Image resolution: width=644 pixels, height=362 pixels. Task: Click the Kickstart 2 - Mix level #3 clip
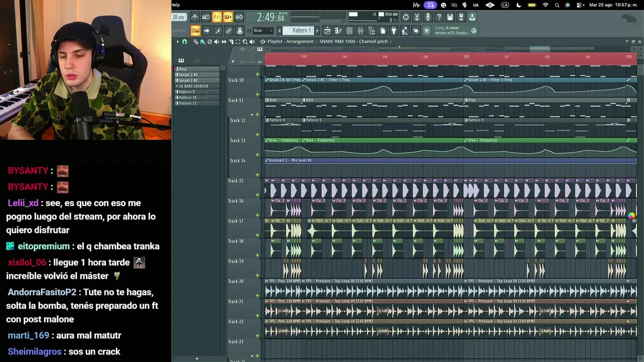451,160
